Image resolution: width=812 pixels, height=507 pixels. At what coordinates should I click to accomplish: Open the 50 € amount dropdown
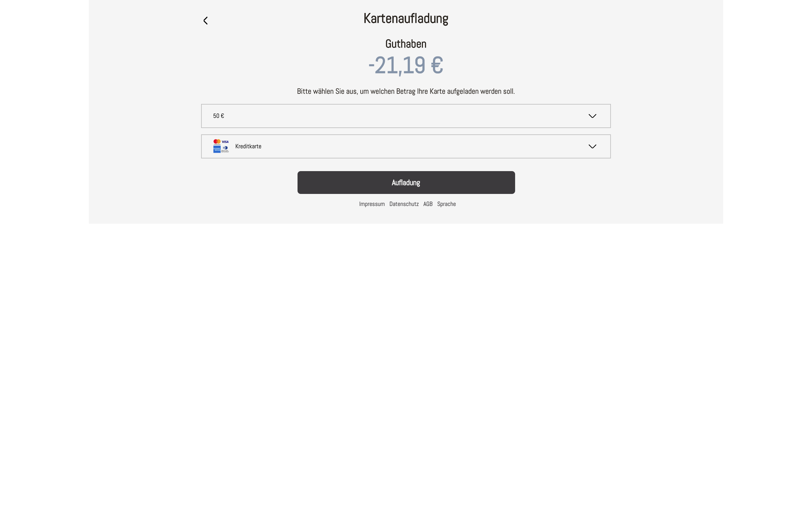tap(406, 116)
